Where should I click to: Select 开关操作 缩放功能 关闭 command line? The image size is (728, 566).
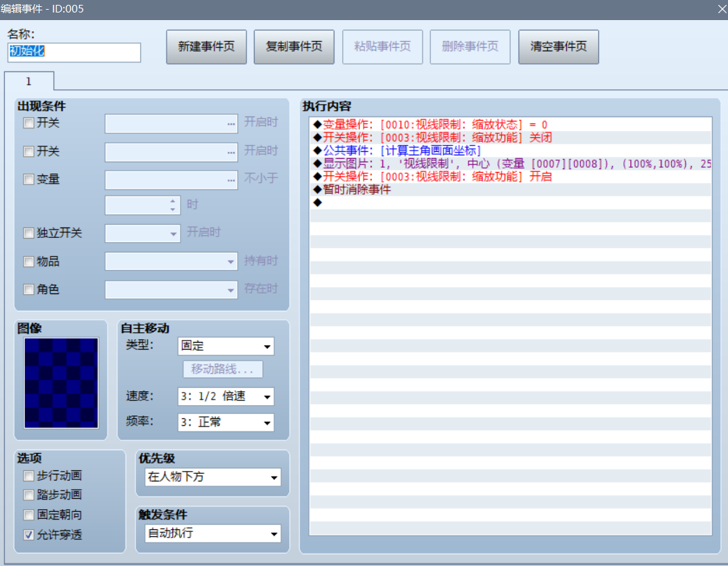click(511, 138)
